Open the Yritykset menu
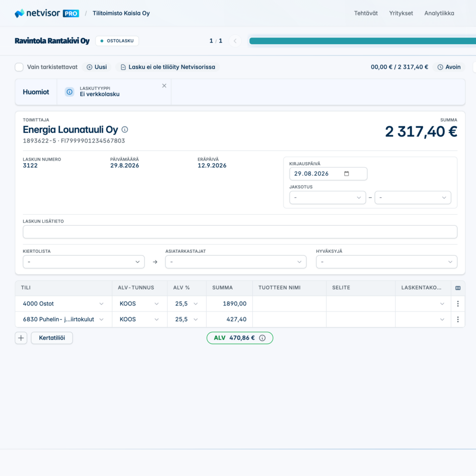 click(401, 13)
